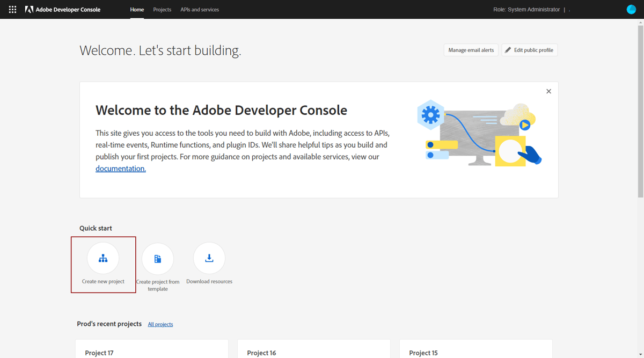
Task: Dismiss the Welcome to Adobe Developer Console banner
Action: pyautogui.click(x=548, y=91)
